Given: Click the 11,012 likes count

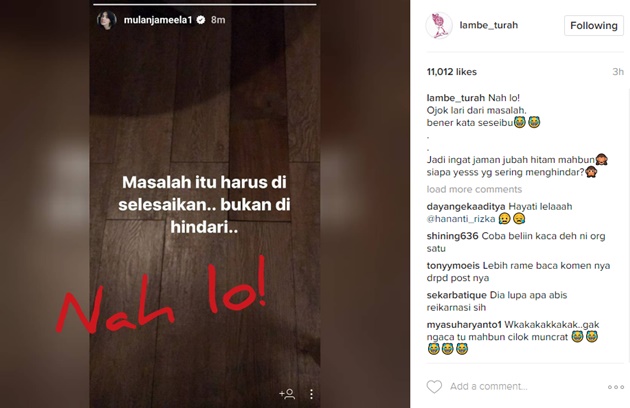Looking at the screenshot, I should coord(452,72).
